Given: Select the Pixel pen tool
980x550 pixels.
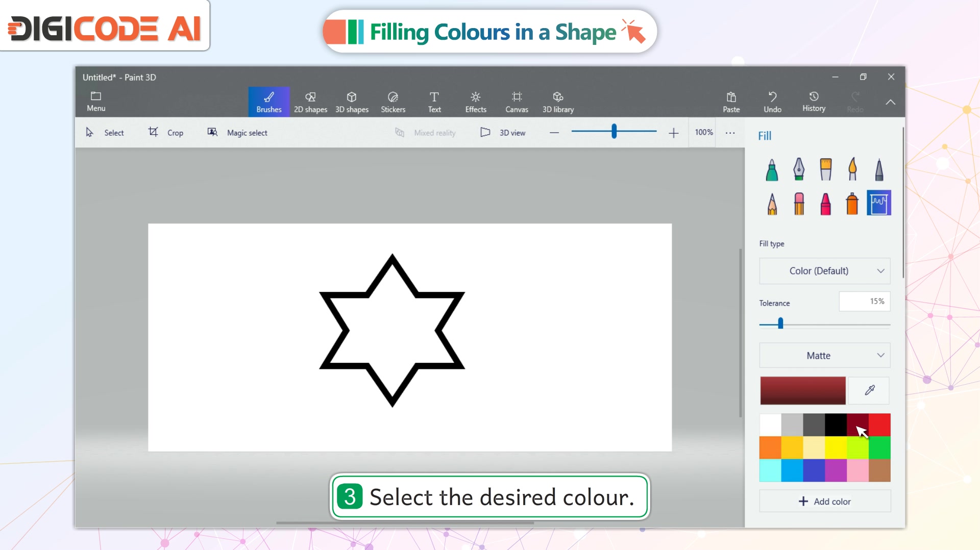Looking at the screenshot, I should (879, 170).
